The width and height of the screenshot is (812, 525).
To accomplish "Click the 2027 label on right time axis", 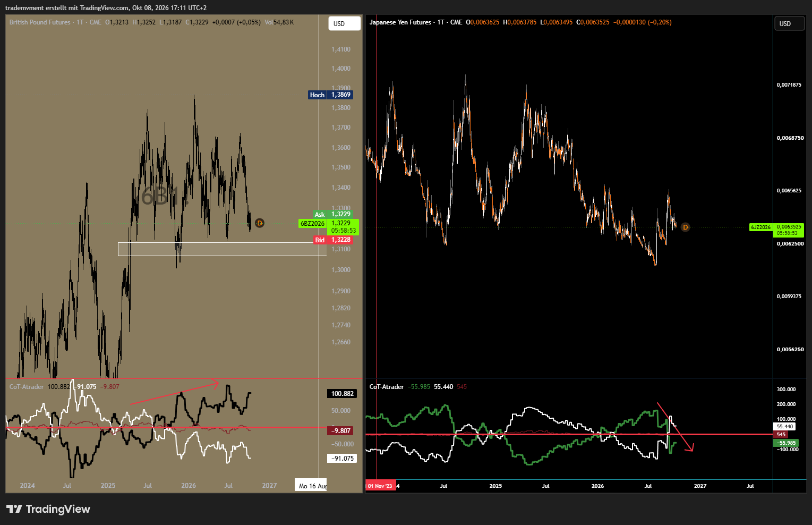I will click(700, 486).
